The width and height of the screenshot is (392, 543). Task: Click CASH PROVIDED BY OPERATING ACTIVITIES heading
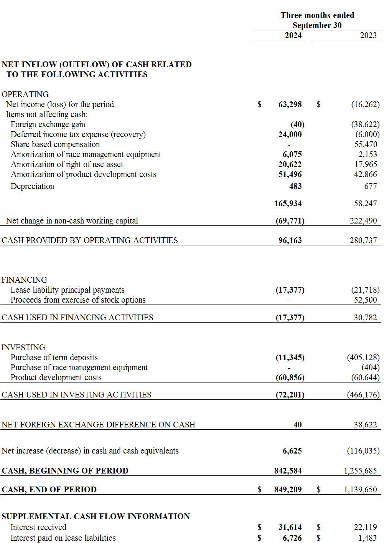point(90,240)
